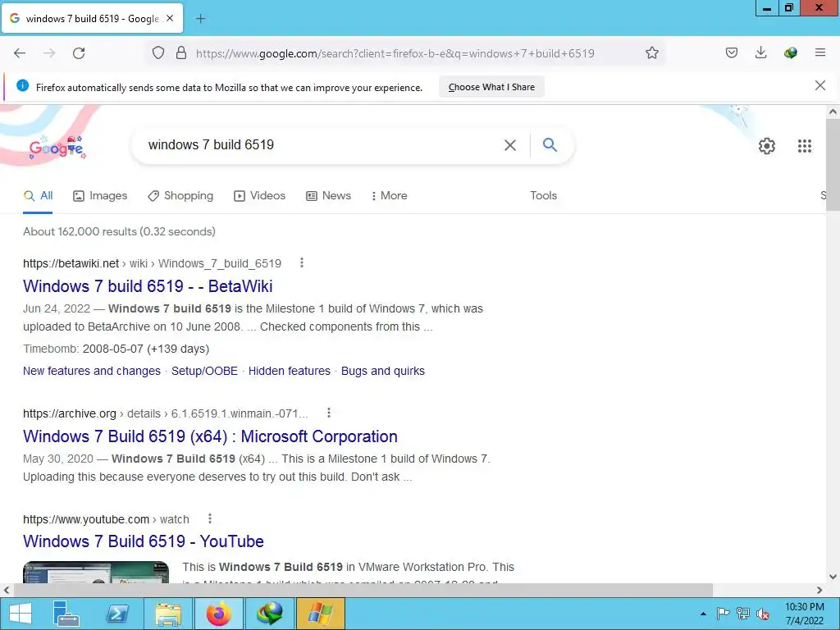Open the Firefox Downloads panel
The image size is (840, 630).
pyautogui.click(x=760, y=52)
